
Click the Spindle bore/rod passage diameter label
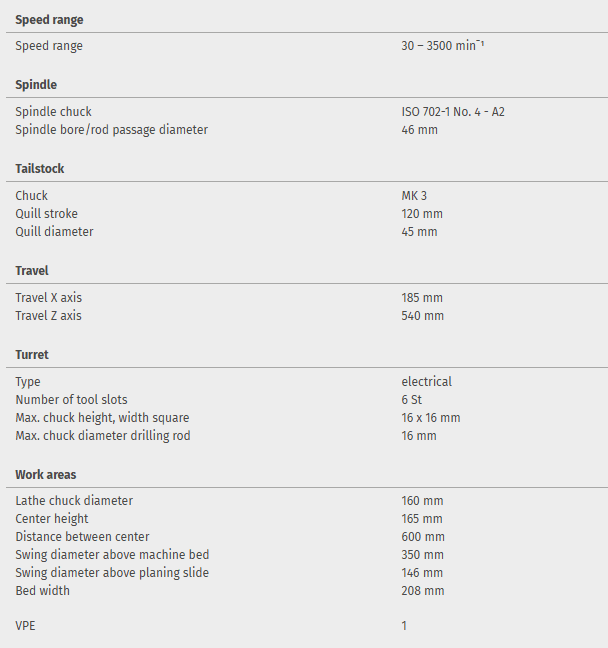tap(111, 130)
